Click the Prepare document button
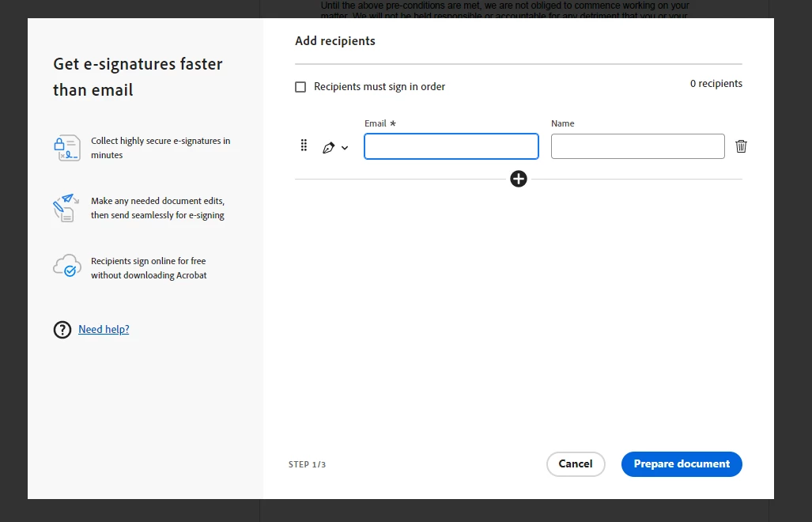 click(x=682, y=464)
